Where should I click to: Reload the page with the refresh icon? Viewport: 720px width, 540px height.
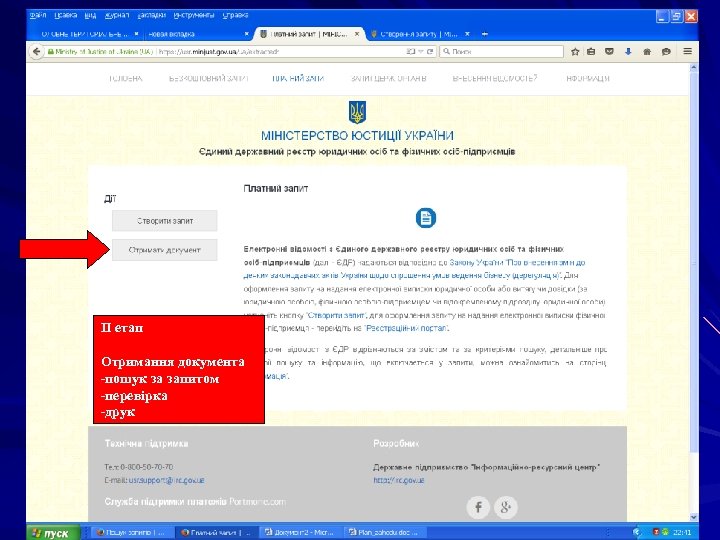[430, 52]
